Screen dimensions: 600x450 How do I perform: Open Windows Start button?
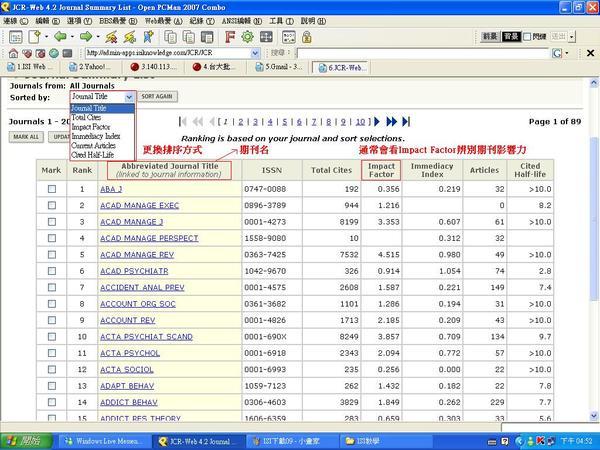26,441
